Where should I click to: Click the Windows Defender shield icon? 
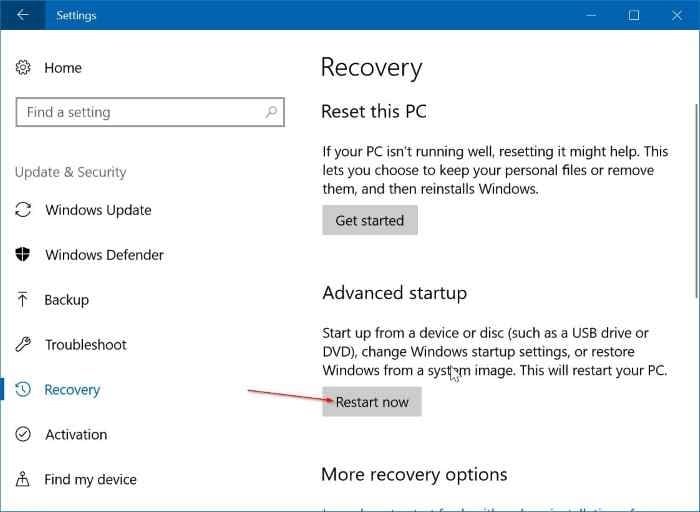[23, 254]
